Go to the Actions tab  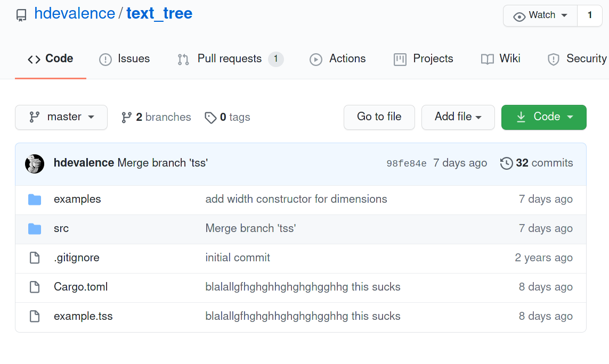pos(337,59)
